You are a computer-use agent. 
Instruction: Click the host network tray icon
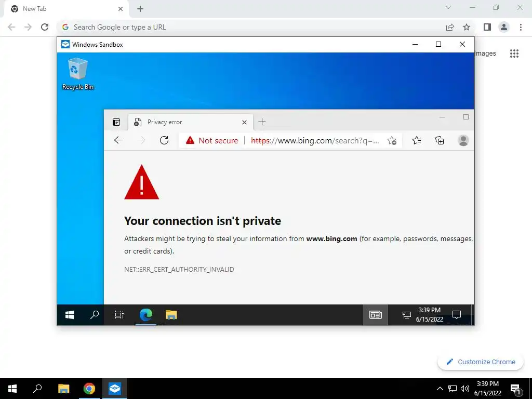pyautogui.click(x=453, y=389)
